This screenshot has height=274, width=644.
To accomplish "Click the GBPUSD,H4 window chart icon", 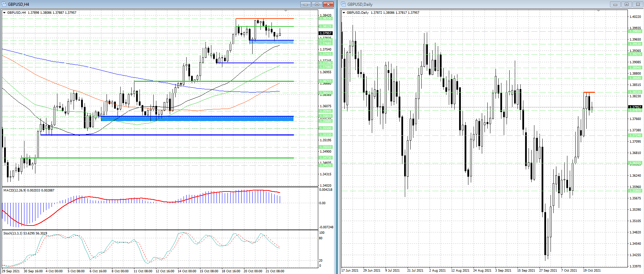I will coord(4,4).
